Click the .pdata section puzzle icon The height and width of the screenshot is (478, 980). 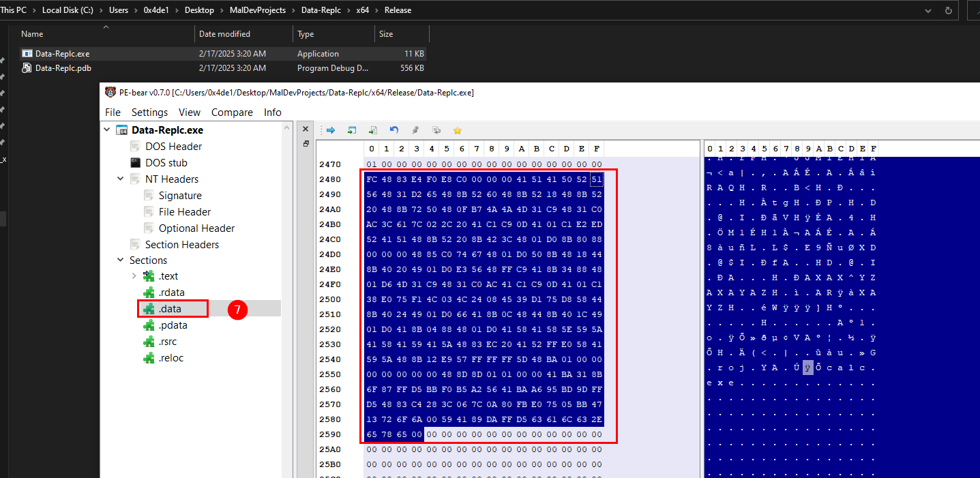pyautogui.click(x=149, y=325)
